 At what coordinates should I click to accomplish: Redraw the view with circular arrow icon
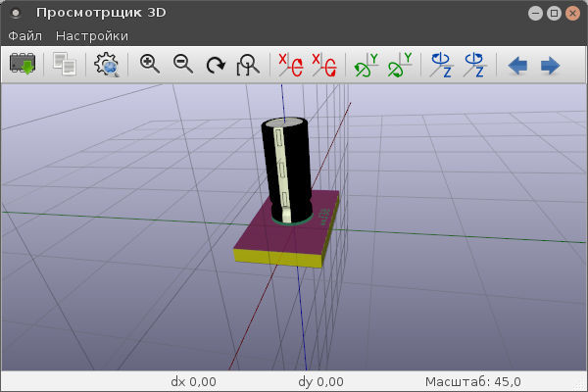tap(216, 65)
